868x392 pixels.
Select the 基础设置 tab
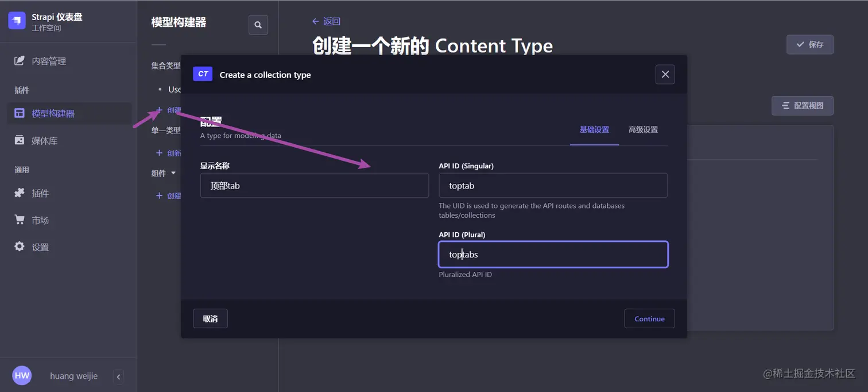tap(594, 130)
